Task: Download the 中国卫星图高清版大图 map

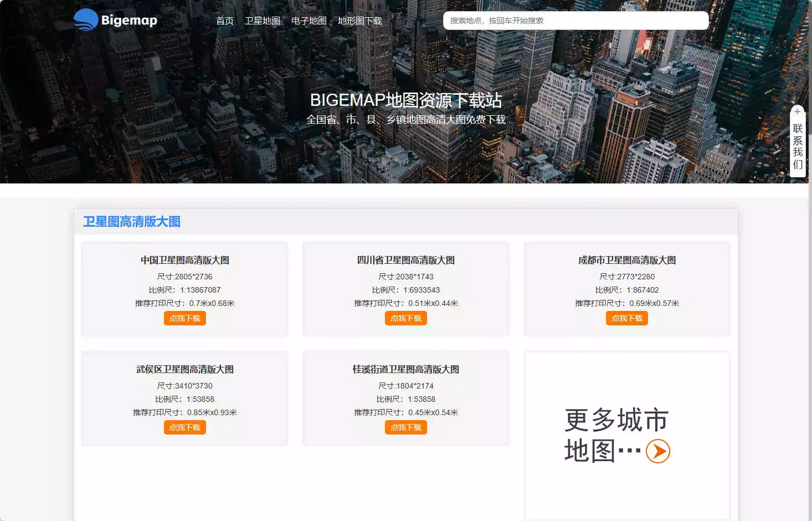Action: point(185,318)
